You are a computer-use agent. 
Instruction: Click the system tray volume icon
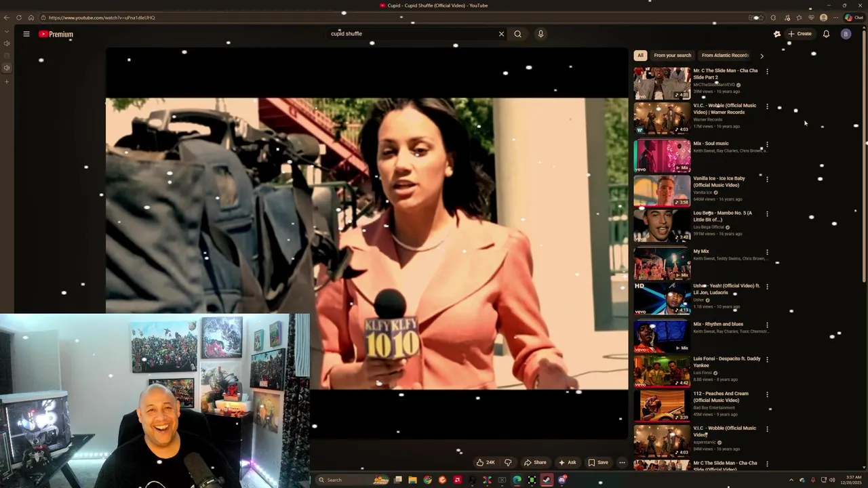pyautogui.click(x=832, y=480)
